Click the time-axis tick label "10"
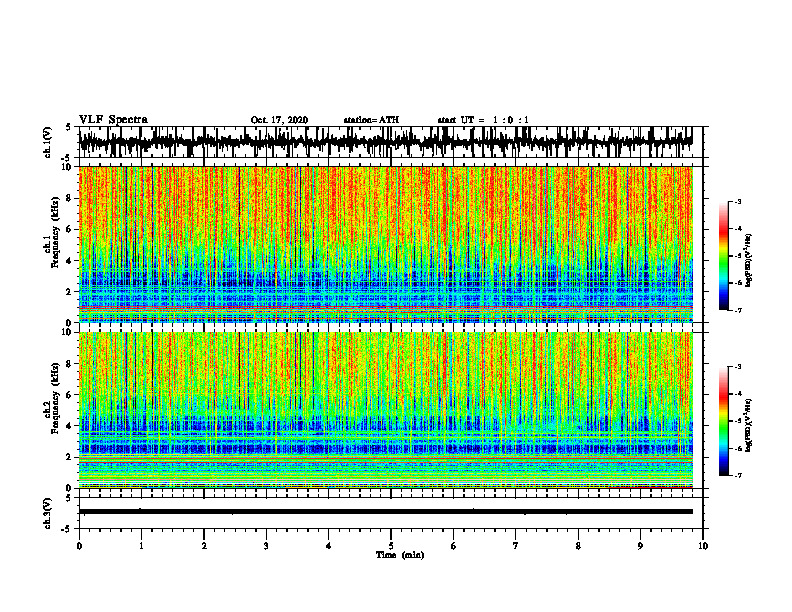 pos(703,546)
